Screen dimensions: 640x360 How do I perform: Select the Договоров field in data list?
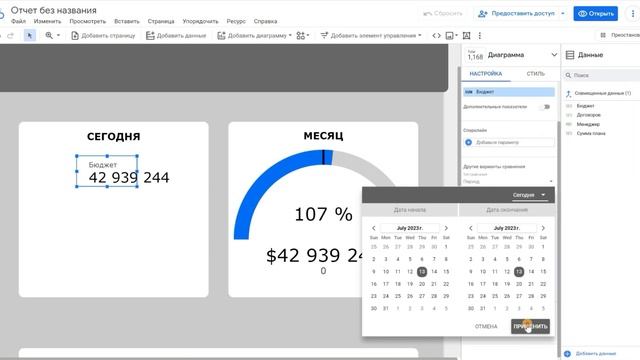589,115
